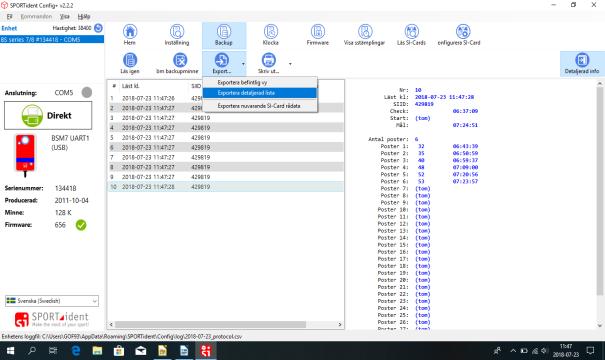
Task: Click the red BSM7 station image
Action: (25, 155)
